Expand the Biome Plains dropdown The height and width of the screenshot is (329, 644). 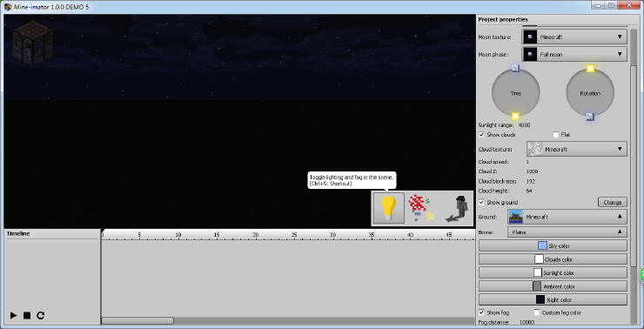pos(567,232)
